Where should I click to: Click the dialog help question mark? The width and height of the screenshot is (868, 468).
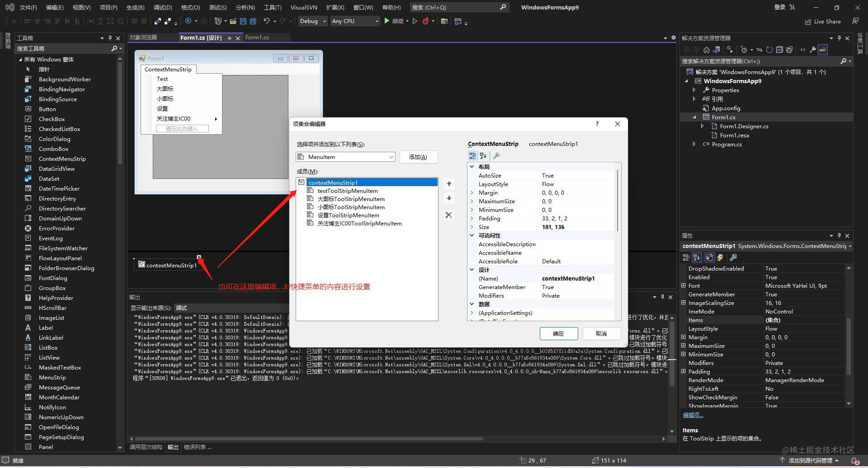597,124
